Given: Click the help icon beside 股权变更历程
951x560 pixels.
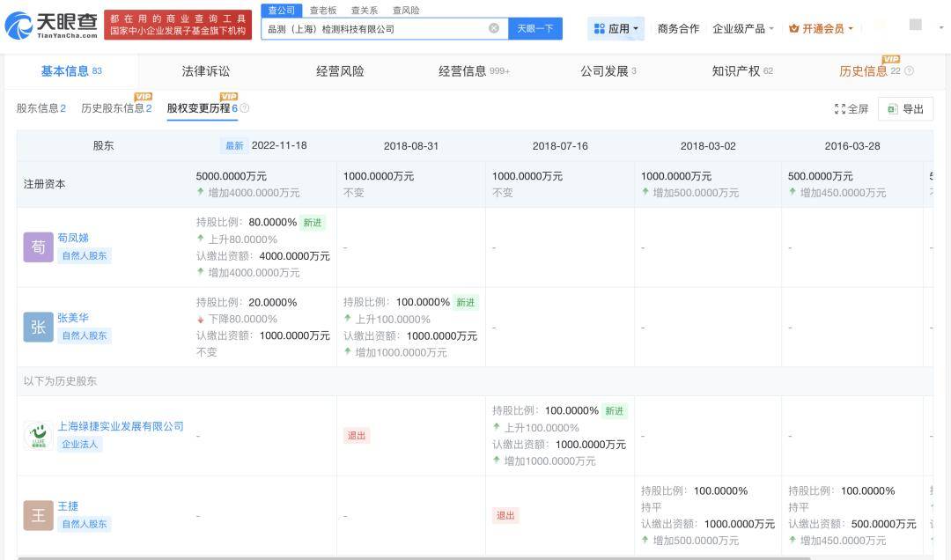Looking at the screenshot, I should coord(245,108).
